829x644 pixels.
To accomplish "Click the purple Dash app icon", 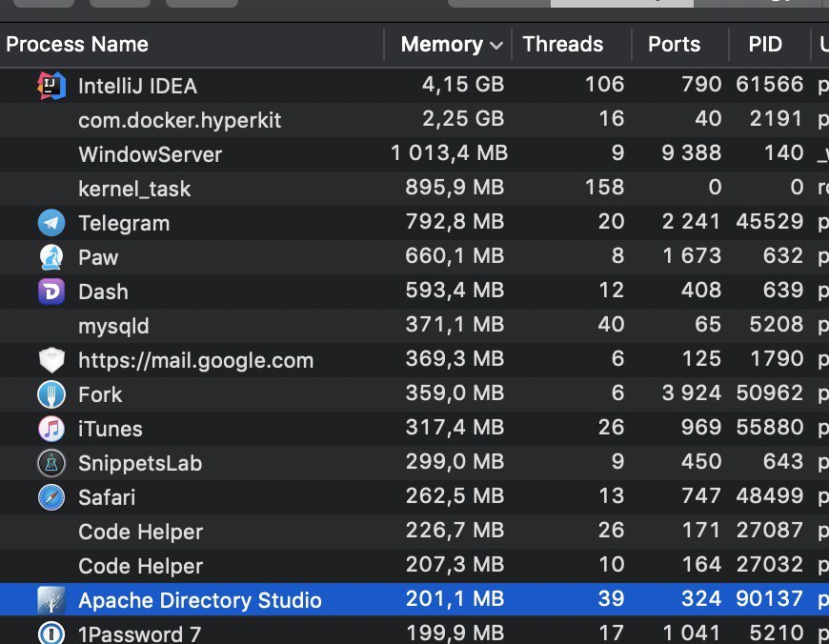I will (51, 292).
